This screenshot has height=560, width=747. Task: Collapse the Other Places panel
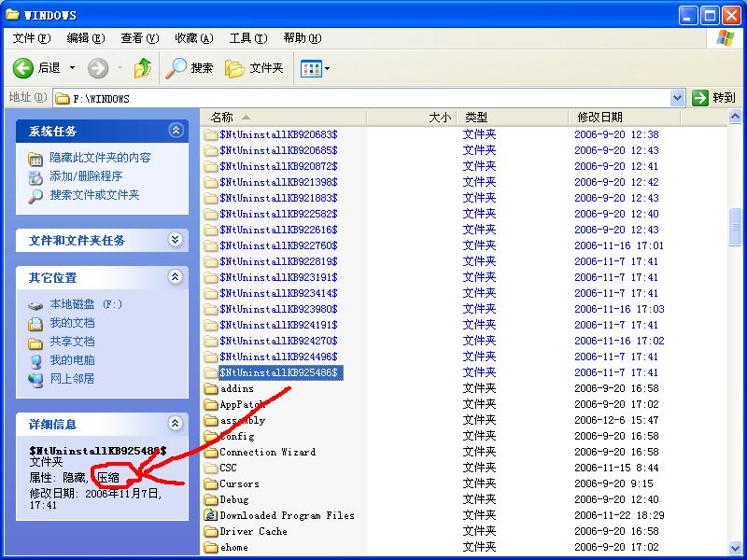[x=176, y=276]
